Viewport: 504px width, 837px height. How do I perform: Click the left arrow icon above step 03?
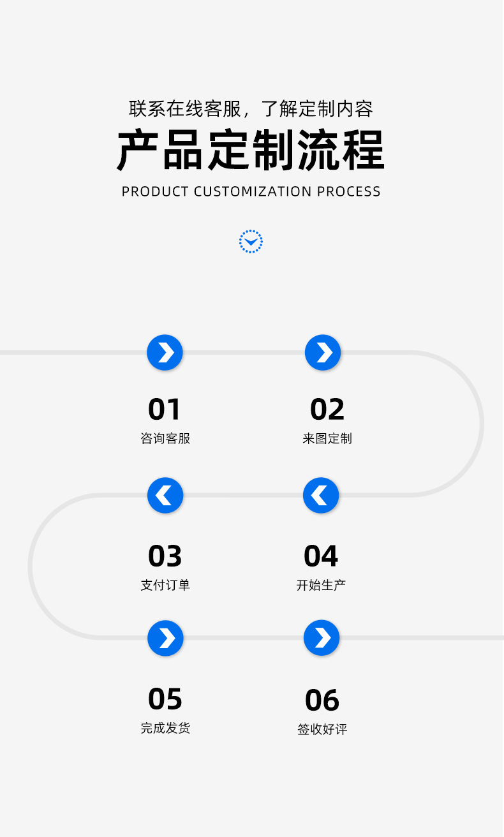165,495
